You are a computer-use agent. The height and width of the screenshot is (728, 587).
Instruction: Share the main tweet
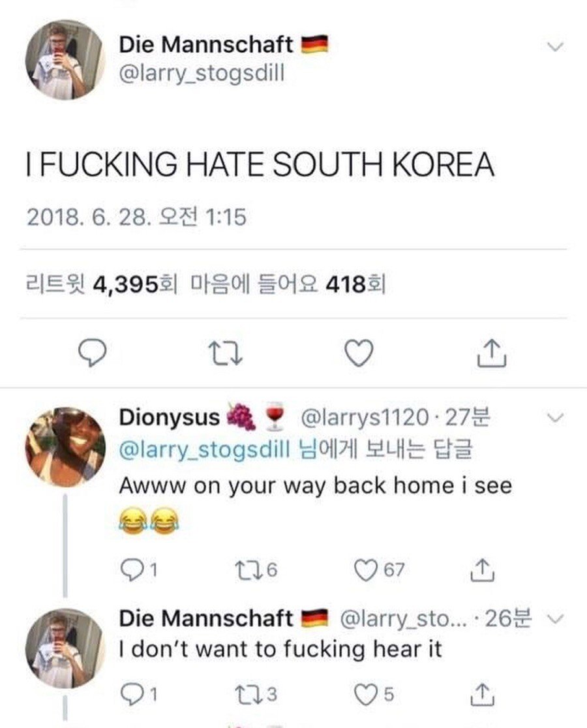[x=492, y=354]
